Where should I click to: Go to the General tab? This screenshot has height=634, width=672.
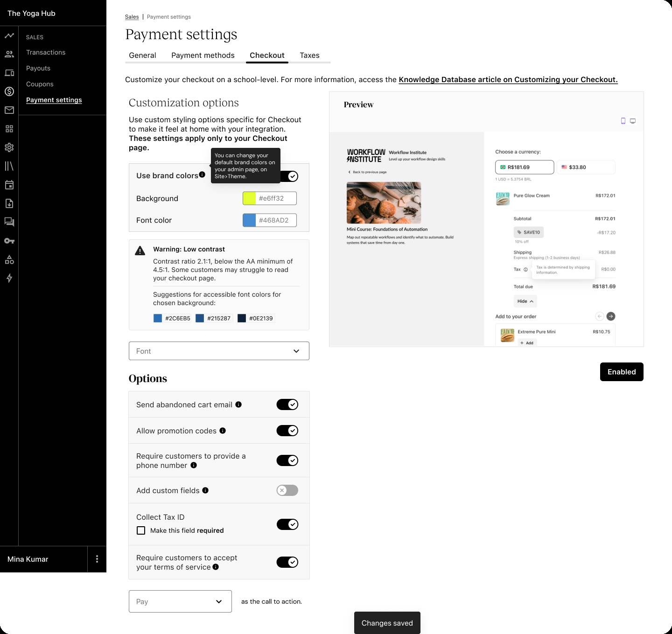pos(142,55)
